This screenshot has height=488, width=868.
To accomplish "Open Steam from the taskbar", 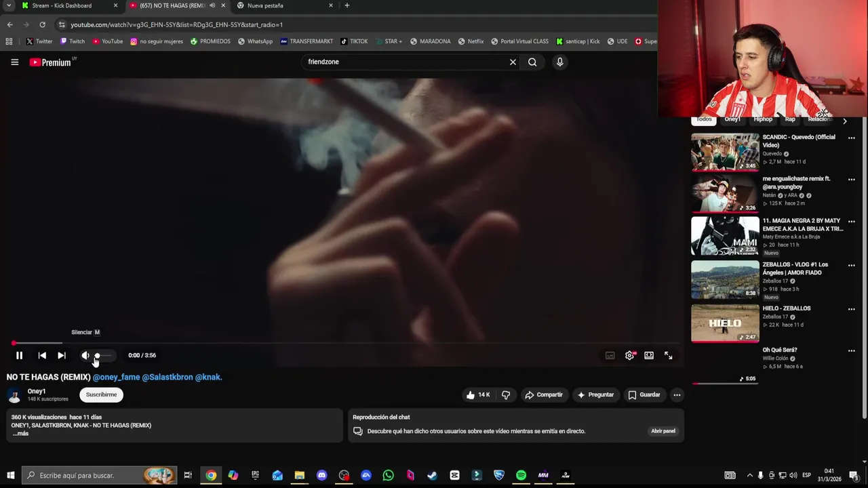I will 432,475.
